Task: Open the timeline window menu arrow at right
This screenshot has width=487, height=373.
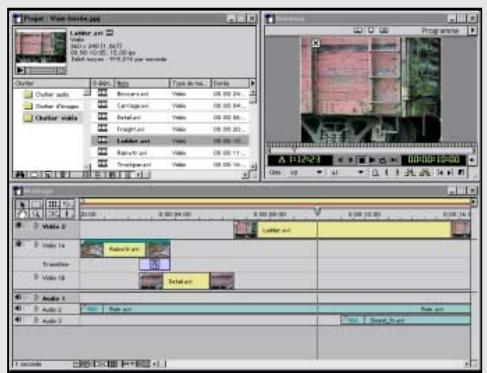Action: [x=473, y=202]
